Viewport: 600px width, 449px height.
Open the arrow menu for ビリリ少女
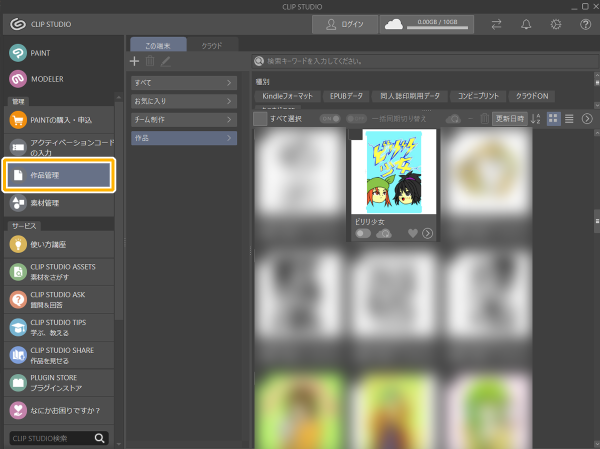(427, 233)
